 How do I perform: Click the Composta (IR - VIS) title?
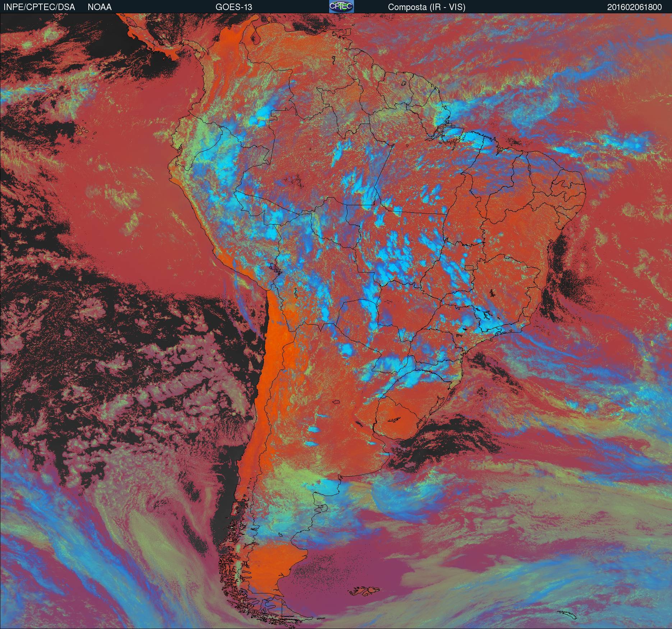[427, 7]
